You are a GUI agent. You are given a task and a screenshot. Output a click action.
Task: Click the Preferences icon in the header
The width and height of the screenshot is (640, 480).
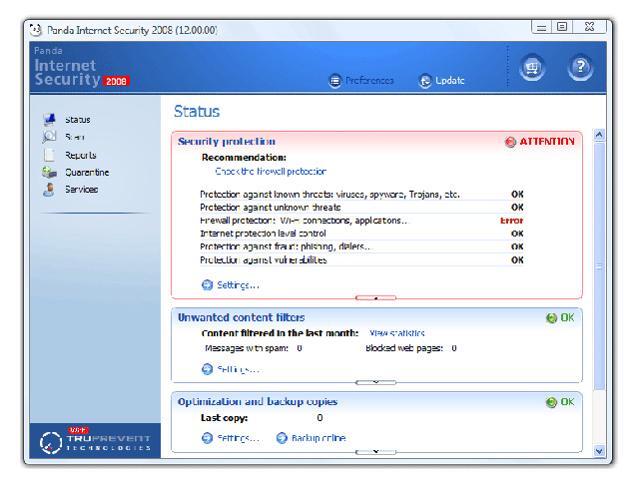(335, 81)
